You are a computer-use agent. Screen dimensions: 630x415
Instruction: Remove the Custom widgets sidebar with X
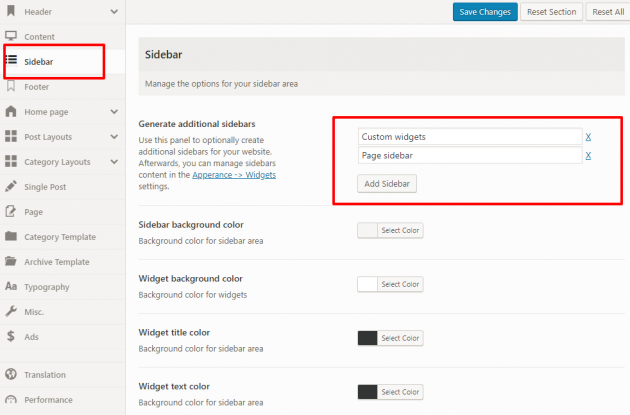click(x=588, y=137)
